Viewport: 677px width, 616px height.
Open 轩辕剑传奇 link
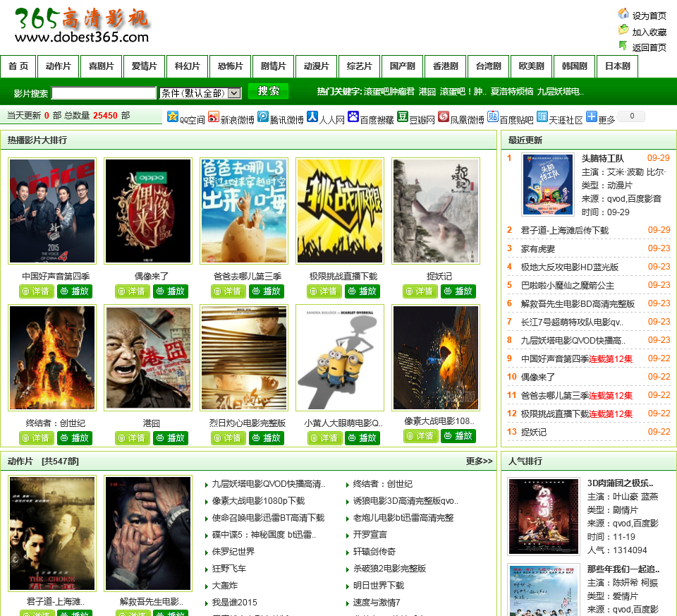click(x=374, y=552)
